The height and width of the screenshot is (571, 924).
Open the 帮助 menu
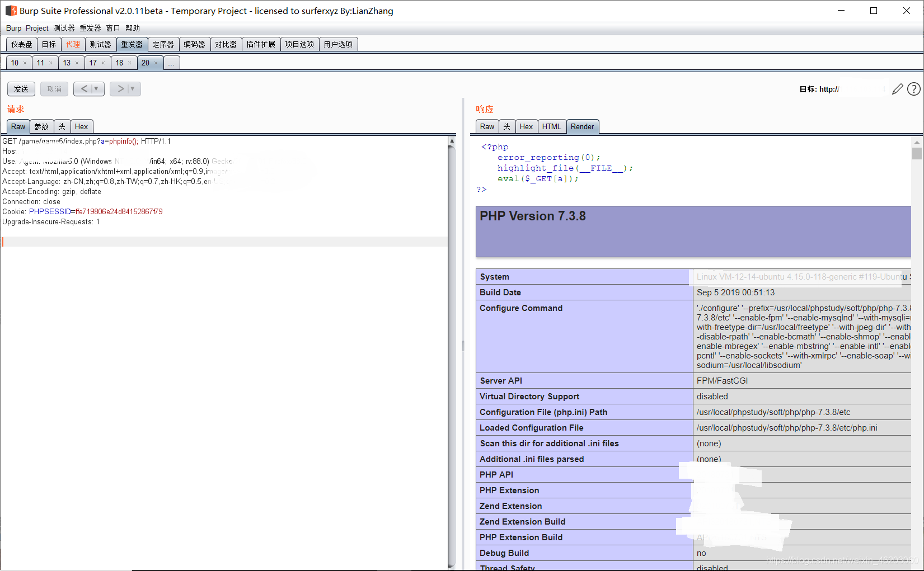point(133,28)
